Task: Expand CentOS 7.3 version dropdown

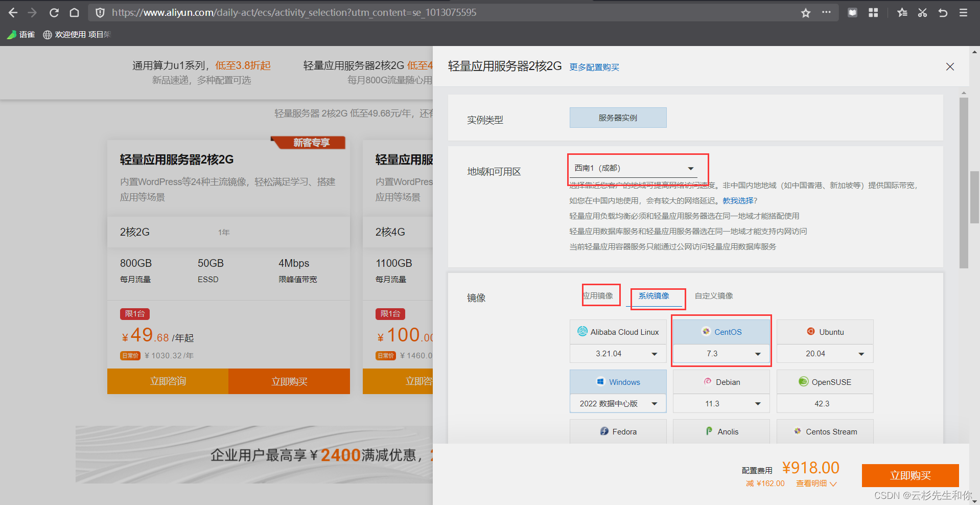Action: tap(721, 354)
